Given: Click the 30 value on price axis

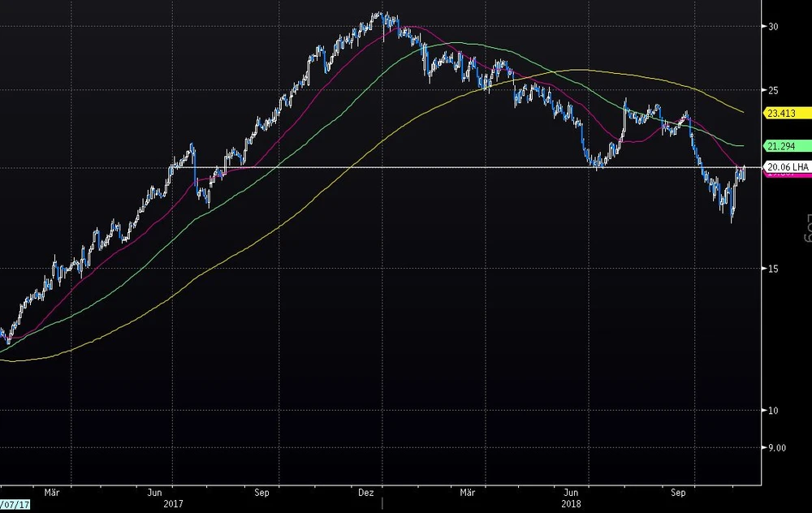Looking at the screenshot, I should (773, 27).
